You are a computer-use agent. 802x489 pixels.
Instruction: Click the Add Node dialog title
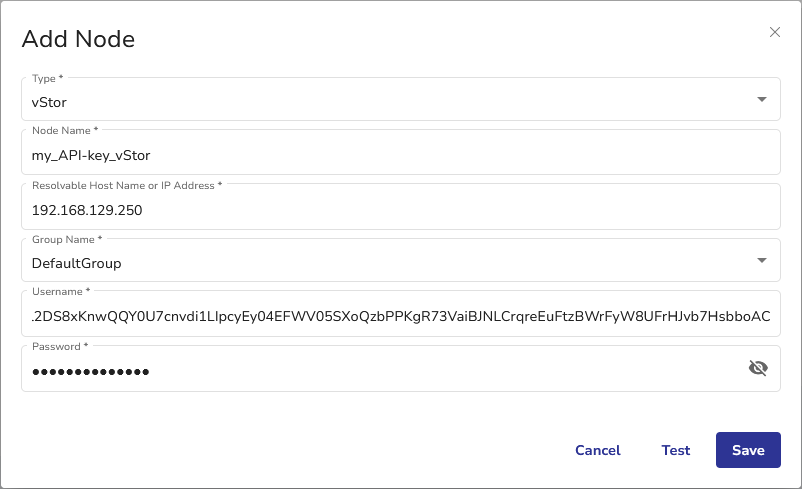pyautogui.click(x=78, y=39)
